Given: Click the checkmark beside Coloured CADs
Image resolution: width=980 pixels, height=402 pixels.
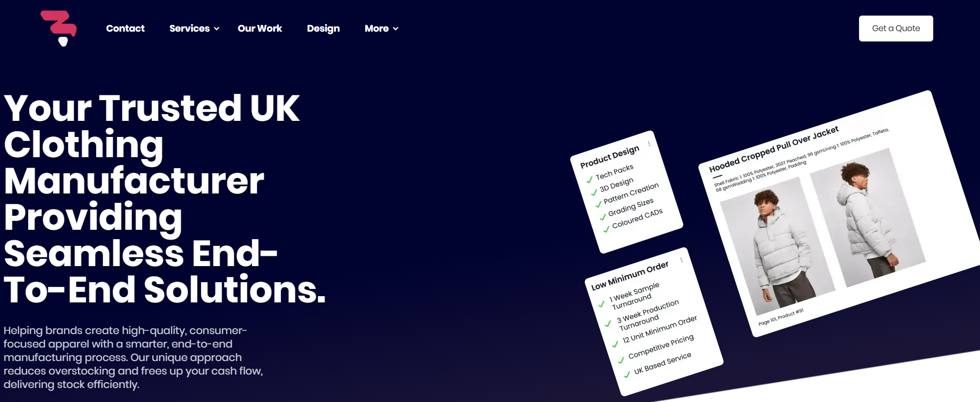Looking at the screenshot, I should click(x=606, y=229).
